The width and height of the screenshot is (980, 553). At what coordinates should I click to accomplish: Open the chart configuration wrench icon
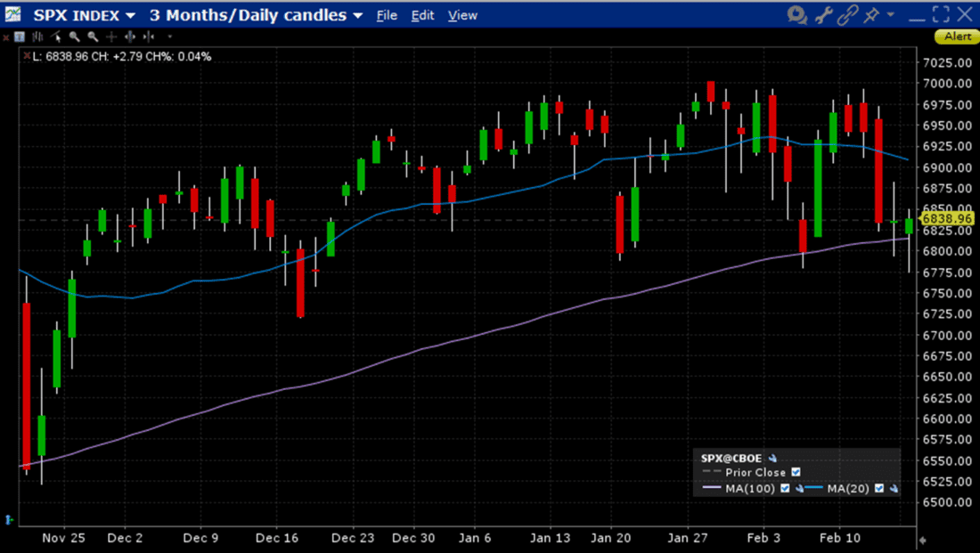tap(822, 15)
